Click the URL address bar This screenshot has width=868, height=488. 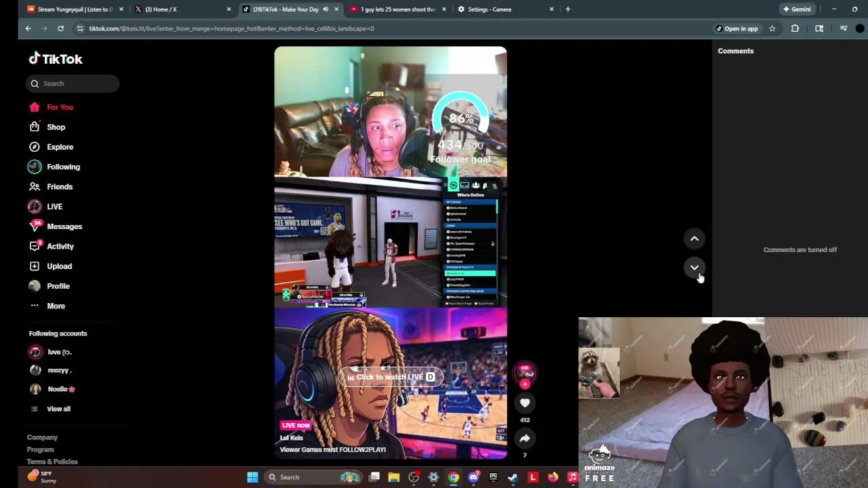[393, 28]
